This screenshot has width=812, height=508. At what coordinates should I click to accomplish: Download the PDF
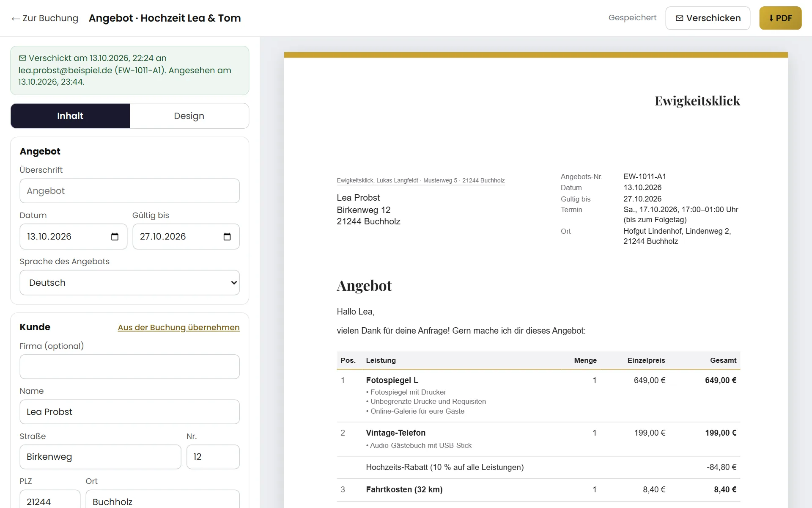[780, 18]
